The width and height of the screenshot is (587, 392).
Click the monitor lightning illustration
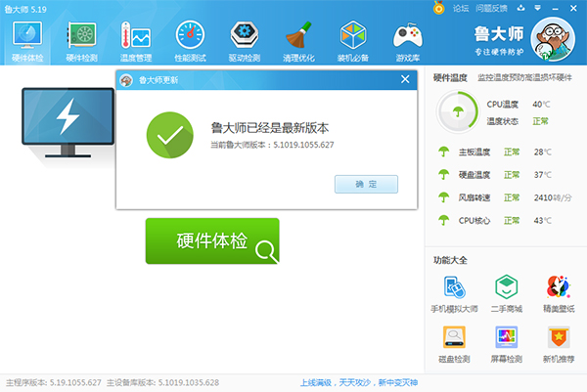tap(68, 123)
